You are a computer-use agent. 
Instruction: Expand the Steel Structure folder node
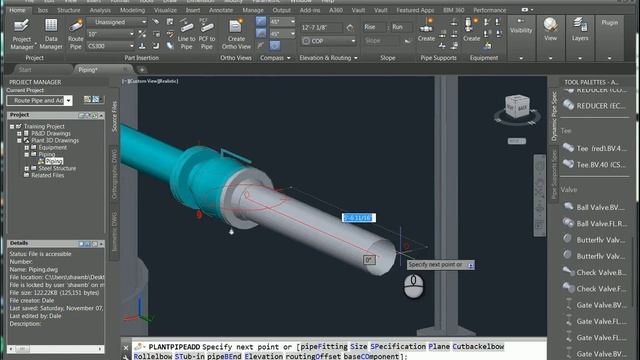pyautogui.click(x=27, y=168)
